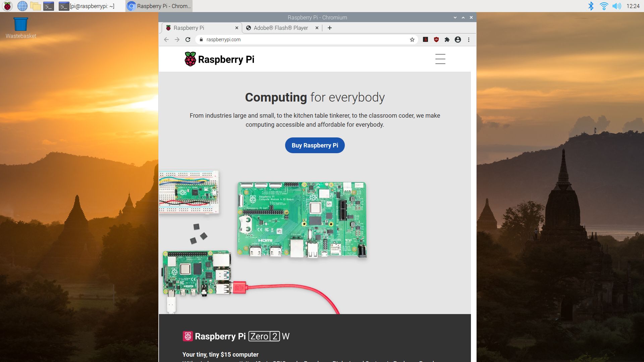The width and height of the screenshot is (644, 362).
Task: Open the dark-square extension icon in the toolbar
Action: 426,40
